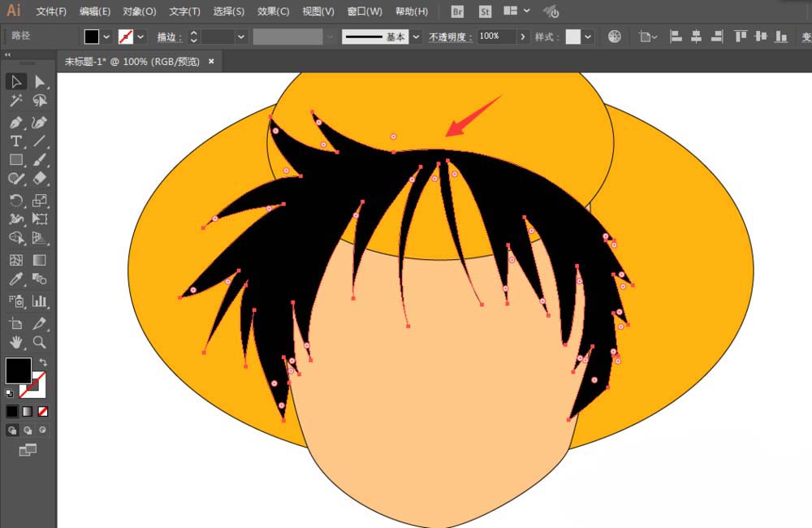Open align-to selection dropdown
This screenshot has height=528, width=812.
(647, 37)
